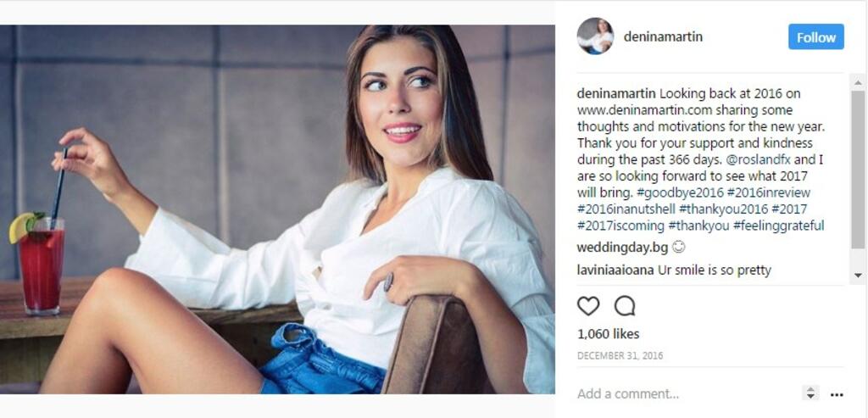Open deninamartin's profile picture avatar

pyautogui.click(x=595, y=36)
